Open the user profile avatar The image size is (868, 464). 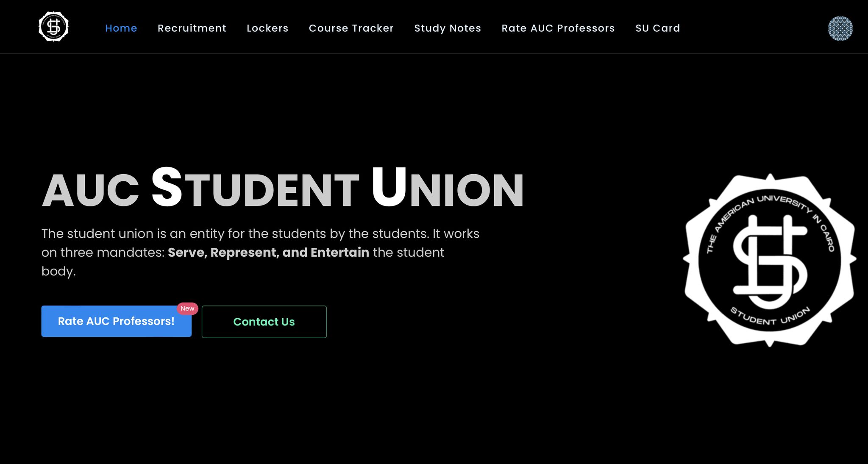[x=840, y=28]
